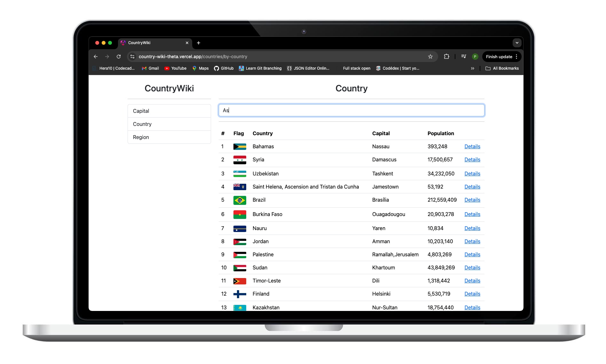
Task: Click the Population column header
Action: point(441,133)
